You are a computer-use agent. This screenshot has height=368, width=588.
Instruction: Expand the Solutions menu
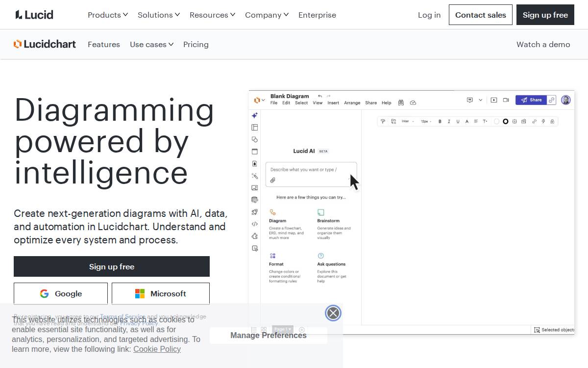(x=159, y=15)
